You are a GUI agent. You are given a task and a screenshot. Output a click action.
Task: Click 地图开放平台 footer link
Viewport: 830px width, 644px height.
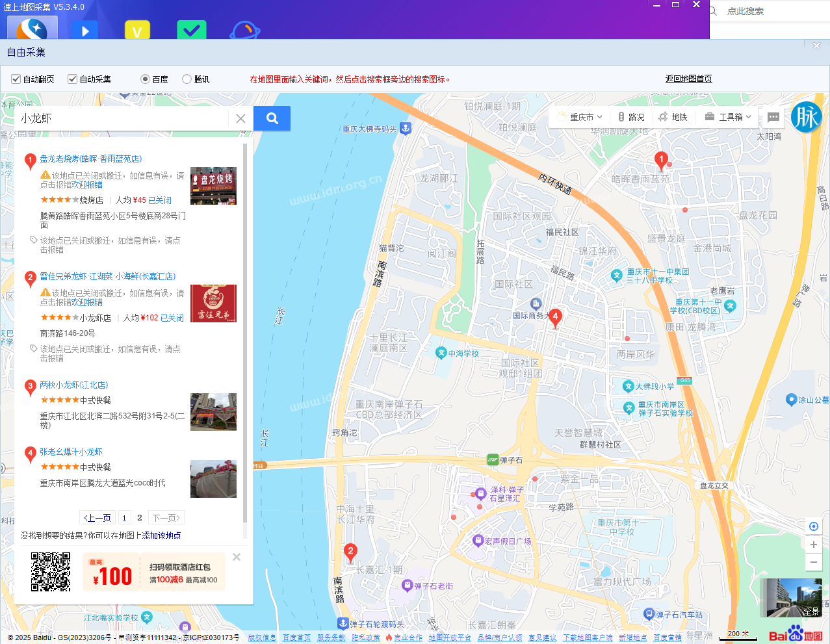tap(450, 638)
